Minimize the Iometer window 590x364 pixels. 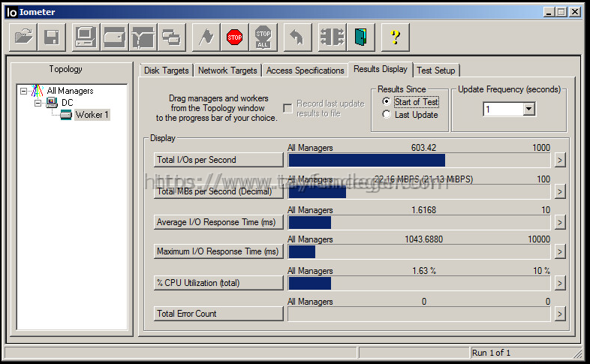point(549,12)
